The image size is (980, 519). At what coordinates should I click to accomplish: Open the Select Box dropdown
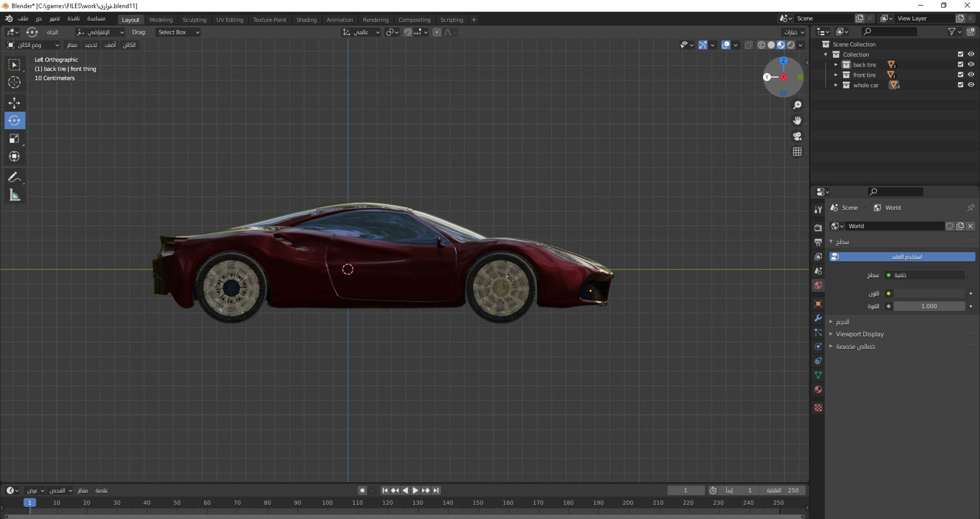click(x=178, y=32)
